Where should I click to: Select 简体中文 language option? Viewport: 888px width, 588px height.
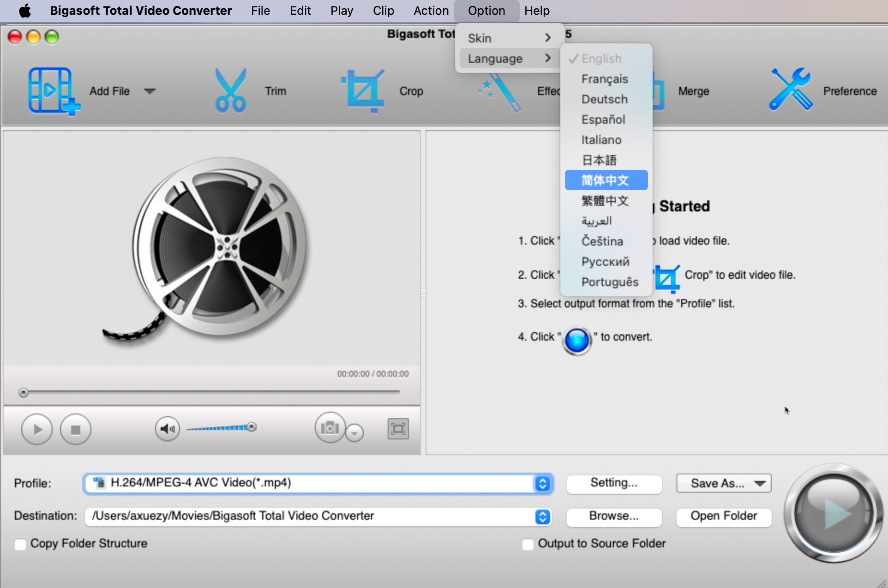coord(606,180)
